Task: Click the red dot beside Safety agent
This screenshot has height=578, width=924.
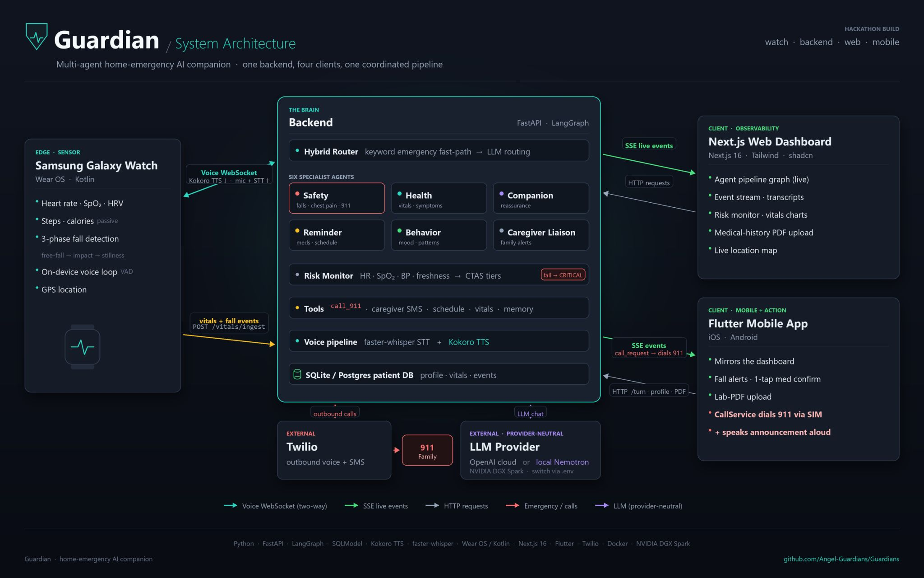Action: point(297,194)
